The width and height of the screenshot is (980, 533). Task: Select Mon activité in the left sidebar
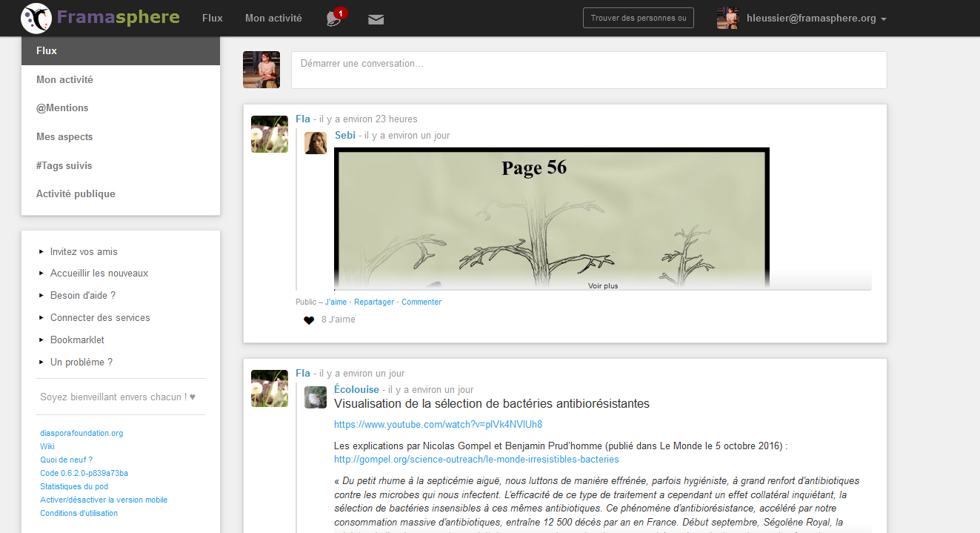click(x=121, y=79)
